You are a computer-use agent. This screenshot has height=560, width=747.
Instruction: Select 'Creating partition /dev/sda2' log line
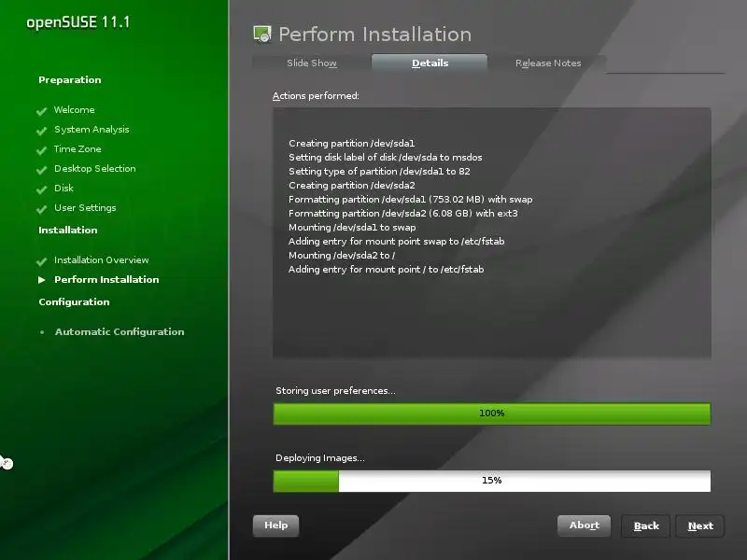pos(352,185)
